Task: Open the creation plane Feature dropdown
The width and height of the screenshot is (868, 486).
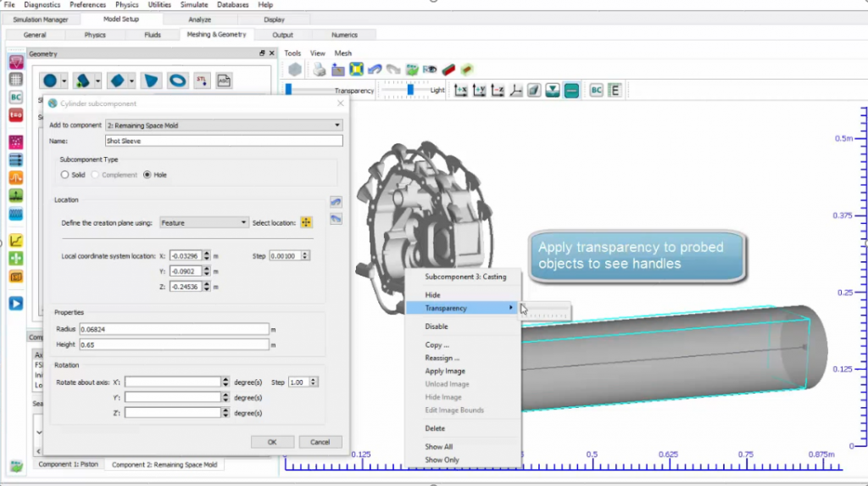Action: (x=203, y=223)
